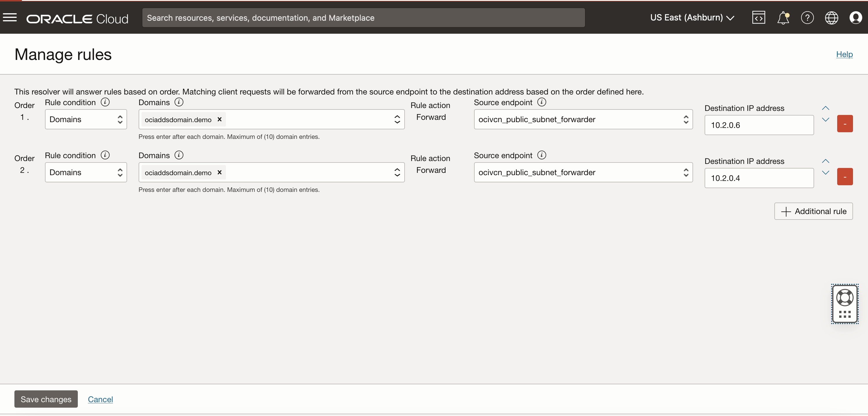Collapse Order 2 destination IP address chevron
This screenshot has width=868, height=416.
tap(825, 161)
